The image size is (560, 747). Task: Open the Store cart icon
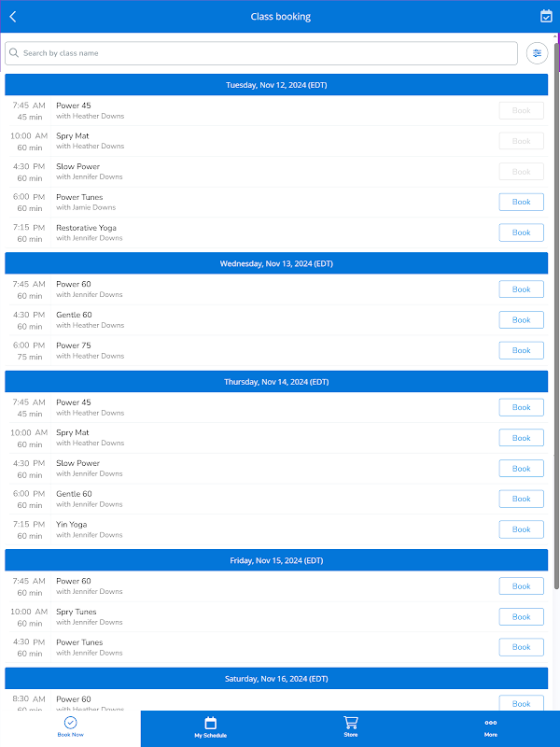click(351, 723)
